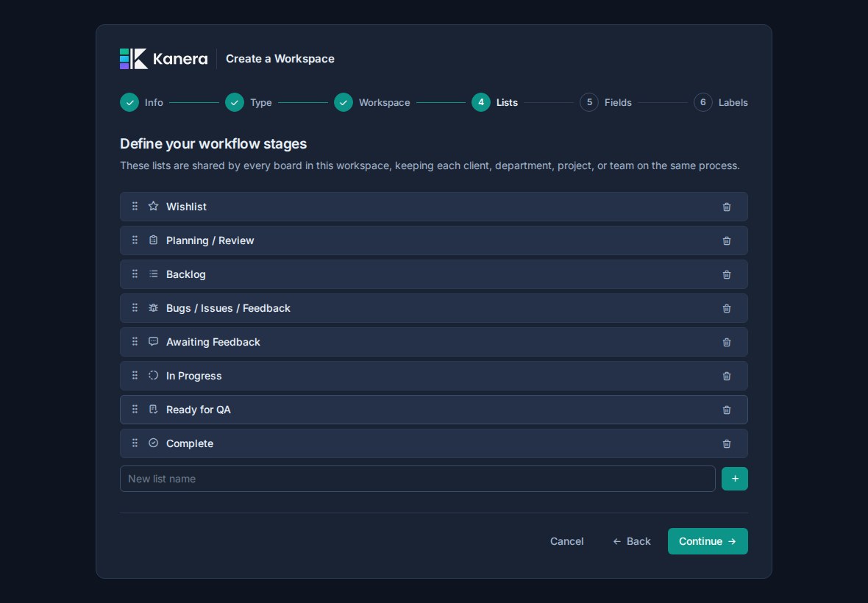Delete the Ready for QA list
Image resolution: width=868 pixels, height=603 pixels.
(x=726, y=410)
